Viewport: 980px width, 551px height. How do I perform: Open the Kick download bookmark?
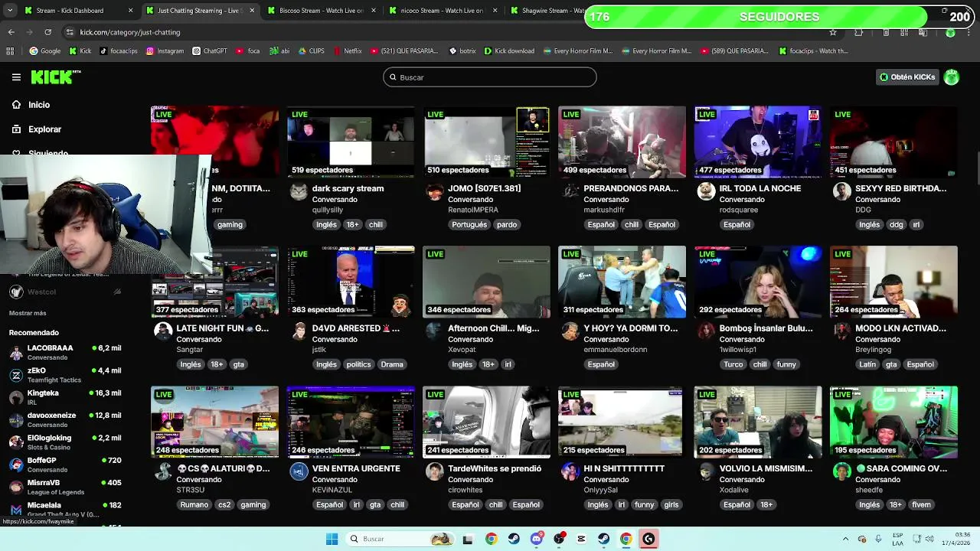[x=509, y=51]
